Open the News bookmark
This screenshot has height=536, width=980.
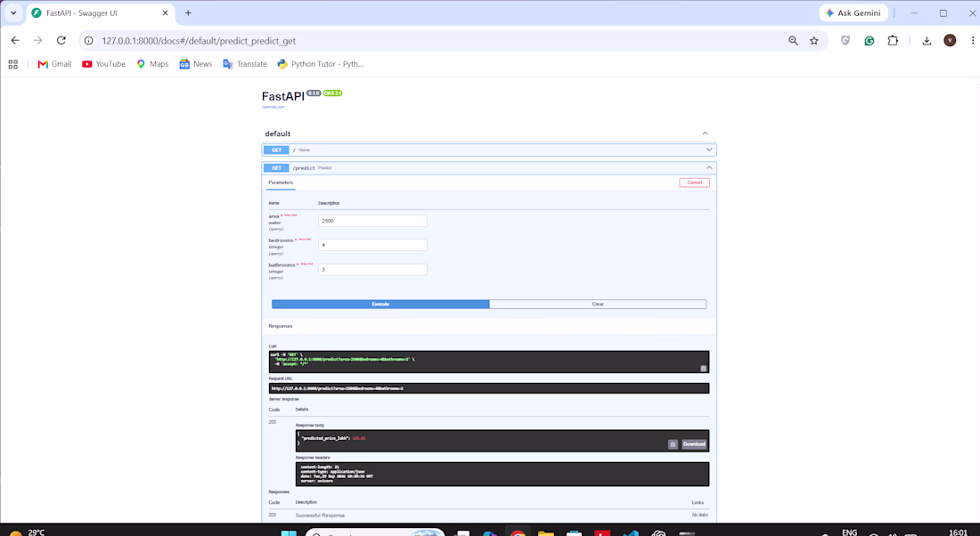click(196, 64)
